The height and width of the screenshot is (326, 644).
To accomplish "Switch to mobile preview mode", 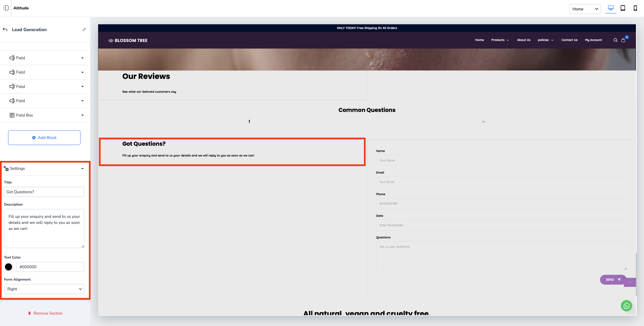I will pyautogui.click(x=635, y=8).
